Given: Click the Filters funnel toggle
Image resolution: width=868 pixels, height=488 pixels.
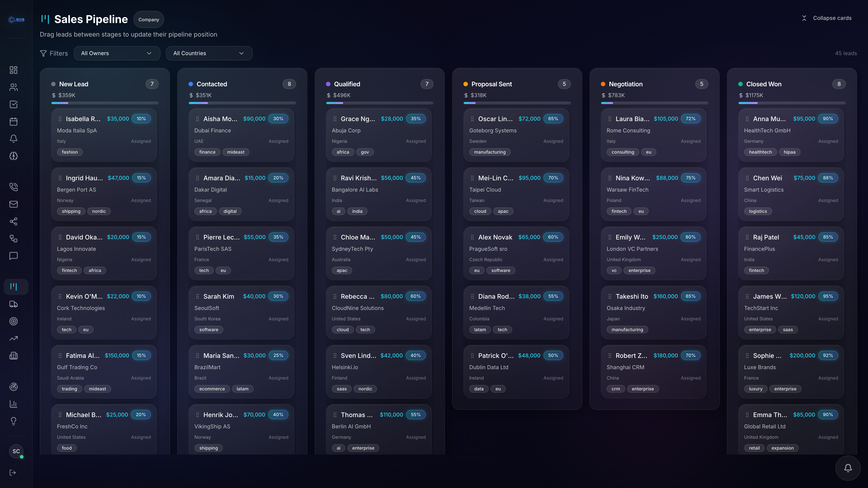Looking at the screenshot, I should click(x=54, y=53).
